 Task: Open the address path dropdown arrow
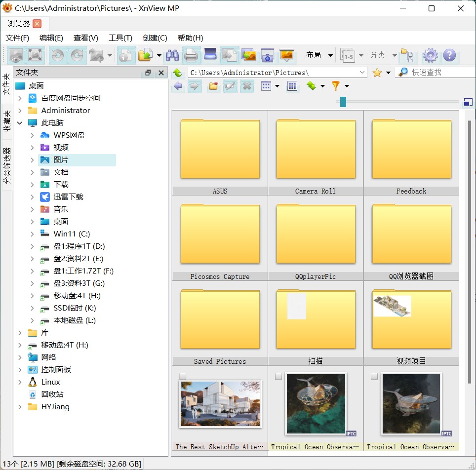[x=362, y=73]
